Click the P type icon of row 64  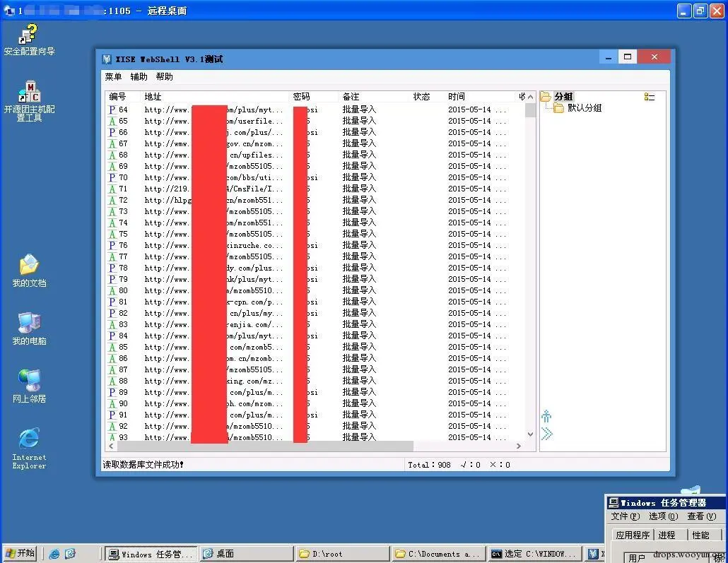[112, 109]
